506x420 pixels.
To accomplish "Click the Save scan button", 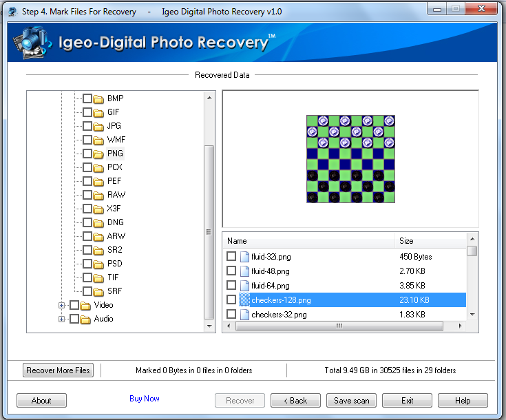I will click(351, 401).
